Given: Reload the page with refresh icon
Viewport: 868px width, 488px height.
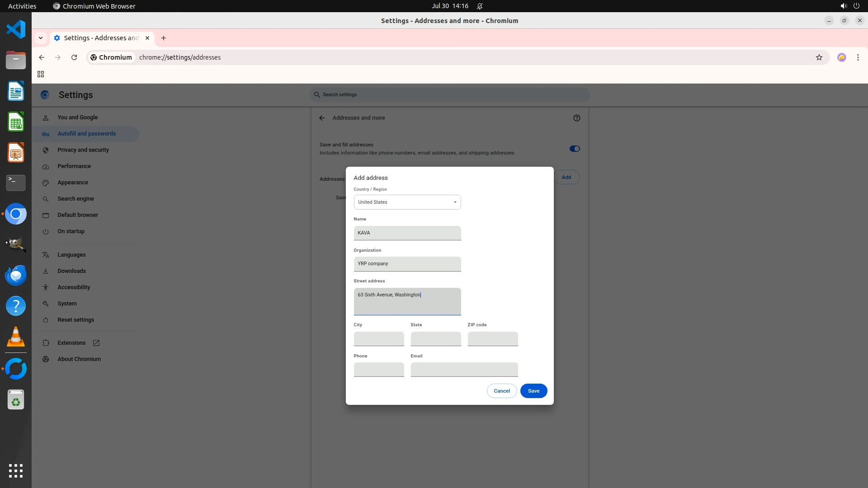Looking at the screenshot, I should (x=74, y=57).
